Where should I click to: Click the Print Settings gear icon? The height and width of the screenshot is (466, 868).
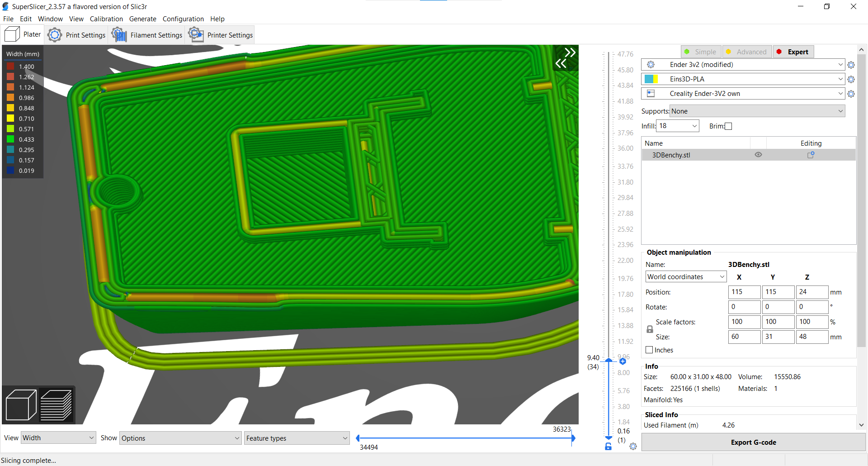tap(55, 35)
